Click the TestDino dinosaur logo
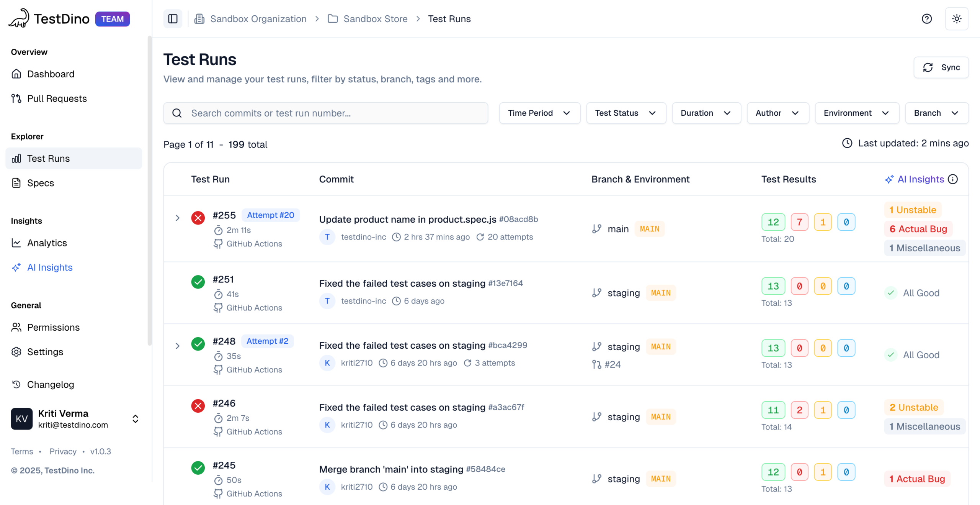This screenshot has height=505, width=980. coord(19,18)
